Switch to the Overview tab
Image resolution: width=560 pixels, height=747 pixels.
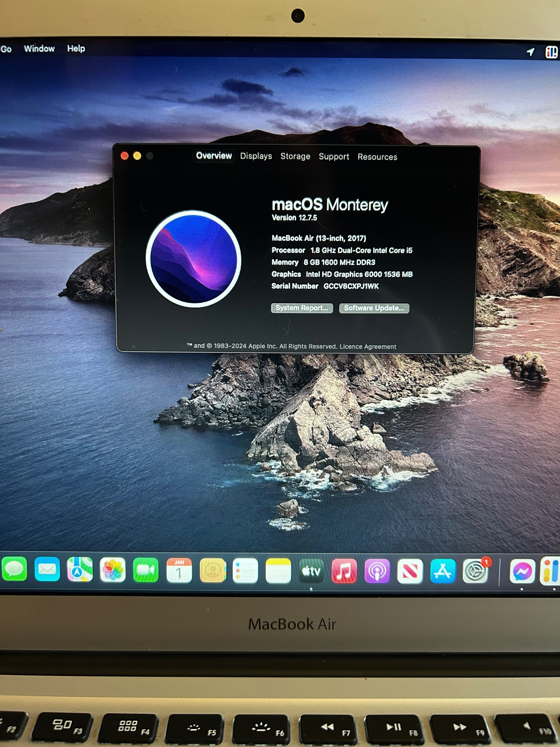click(x=214, y=156)
